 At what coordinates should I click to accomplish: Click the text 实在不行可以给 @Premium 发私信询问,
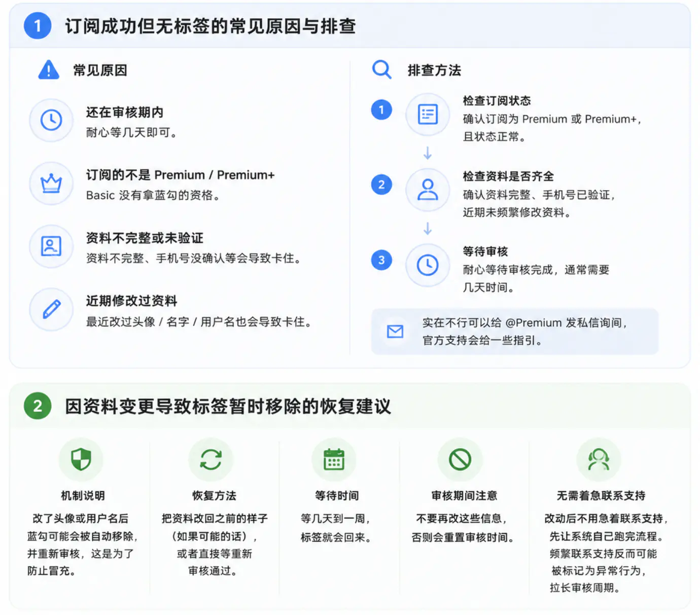(526, 322)
